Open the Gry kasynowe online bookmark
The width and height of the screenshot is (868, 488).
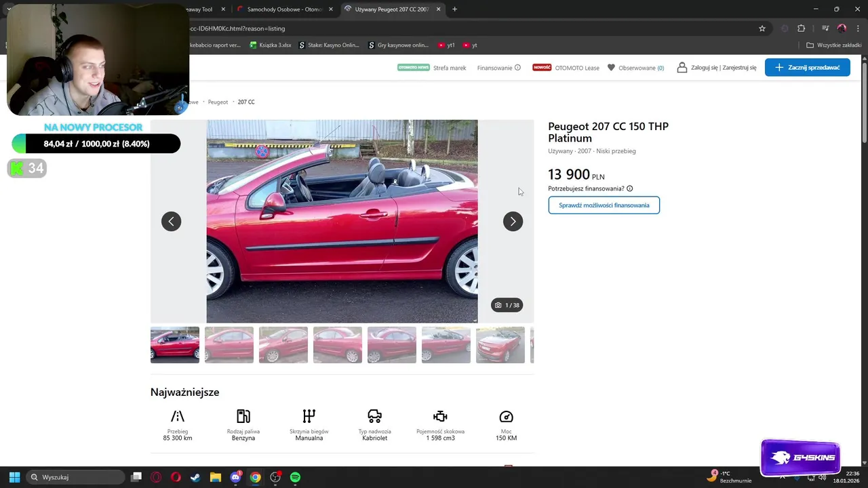click(x=398, y=45)
